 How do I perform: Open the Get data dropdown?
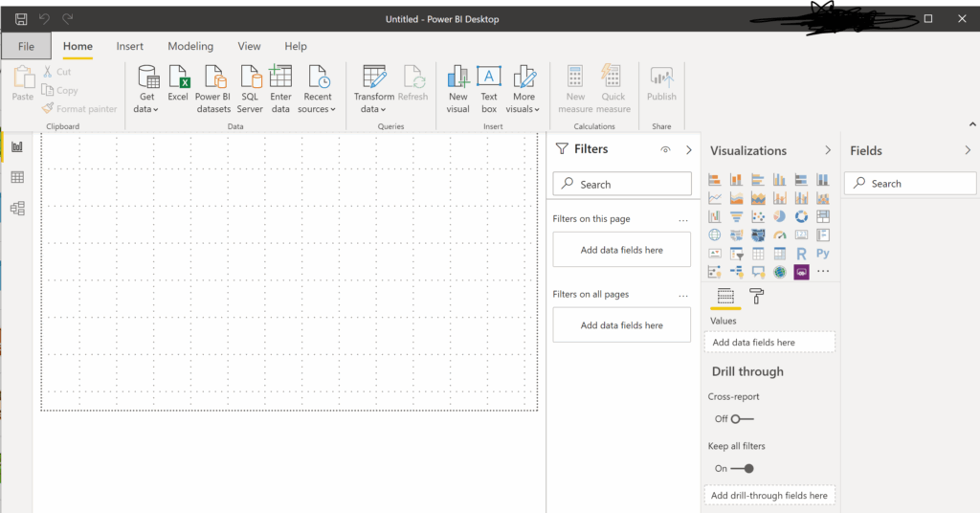click(x=146, y=89)
